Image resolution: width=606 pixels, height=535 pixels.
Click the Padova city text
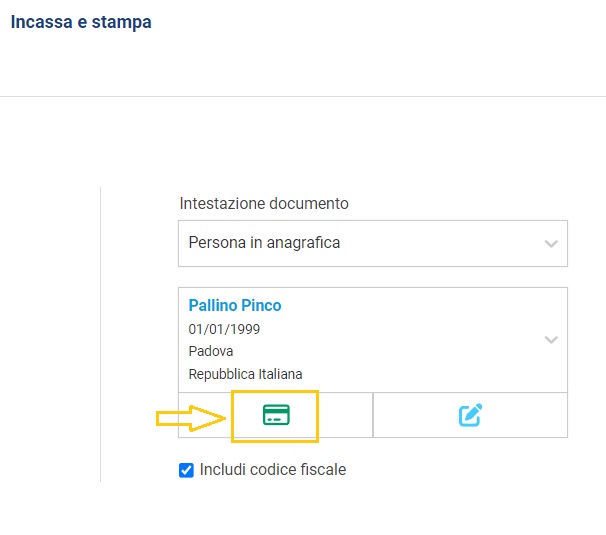(211, 352)
